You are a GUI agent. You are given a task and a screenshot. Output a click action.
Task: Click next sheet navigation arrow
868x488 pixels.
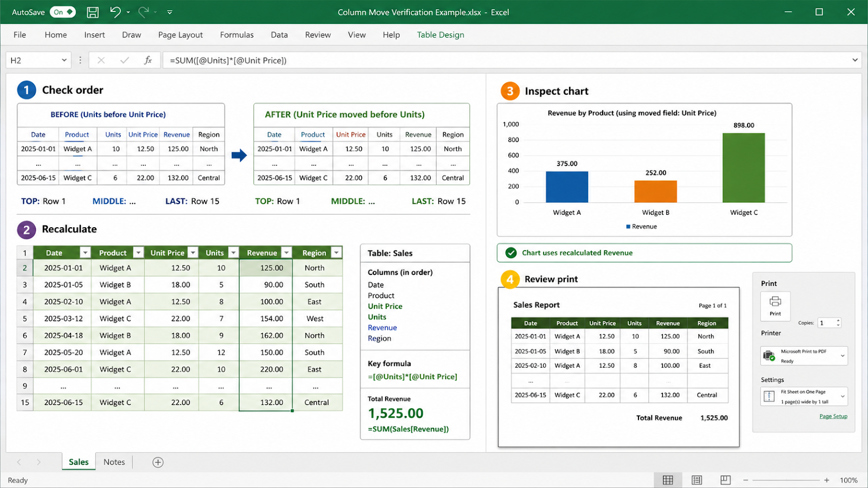coord(39,462)
